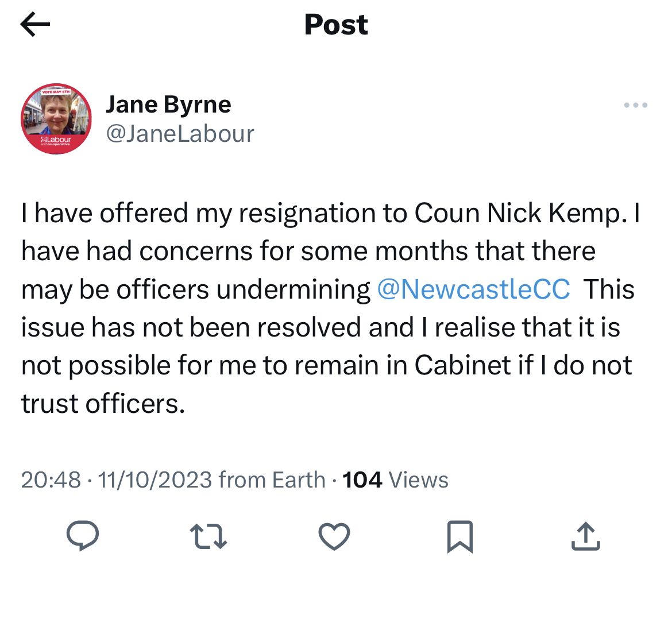Click the Jane Byrne display name
Viewport: 672px width, 638px height.
coord(168,105)
